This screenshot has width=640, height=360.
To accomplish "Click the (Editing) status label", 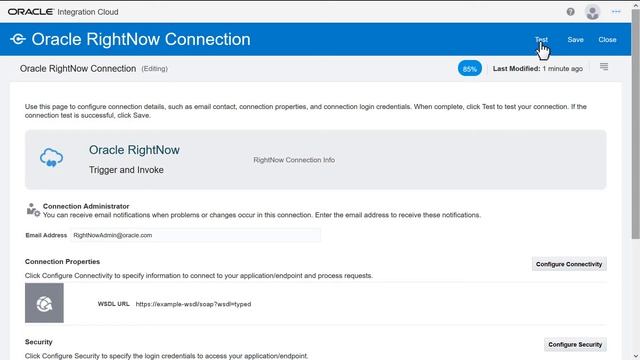I will 154,69.
